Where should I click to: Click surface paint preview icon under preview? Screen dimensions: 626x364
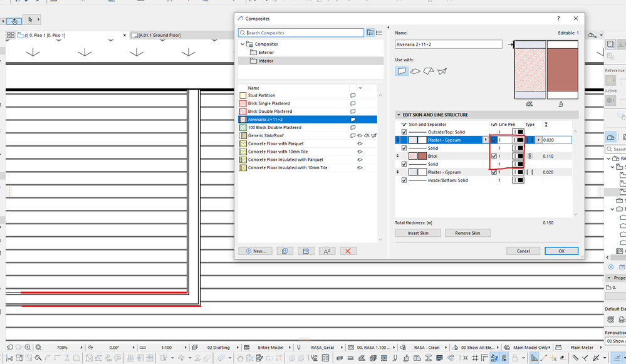[x=561, y=104]
